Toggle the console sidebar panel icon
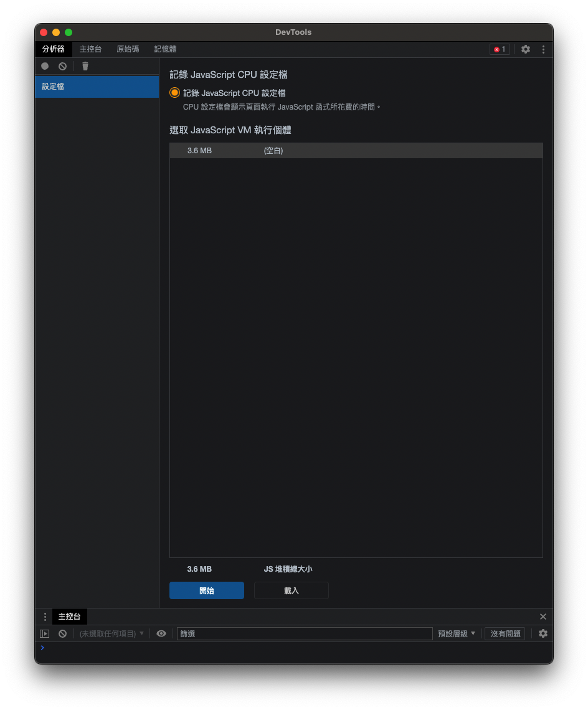 click(x=45, y=633)
